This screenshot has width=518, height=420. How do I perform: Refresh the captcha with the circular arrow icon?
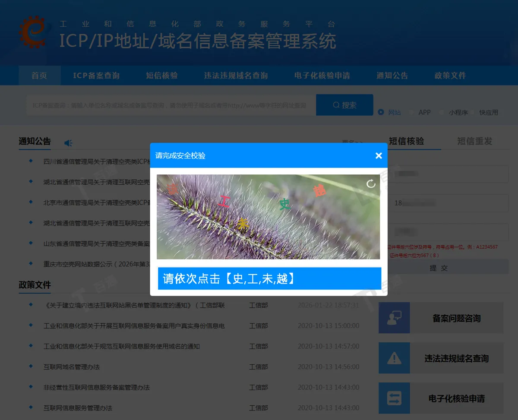(371, 183)
